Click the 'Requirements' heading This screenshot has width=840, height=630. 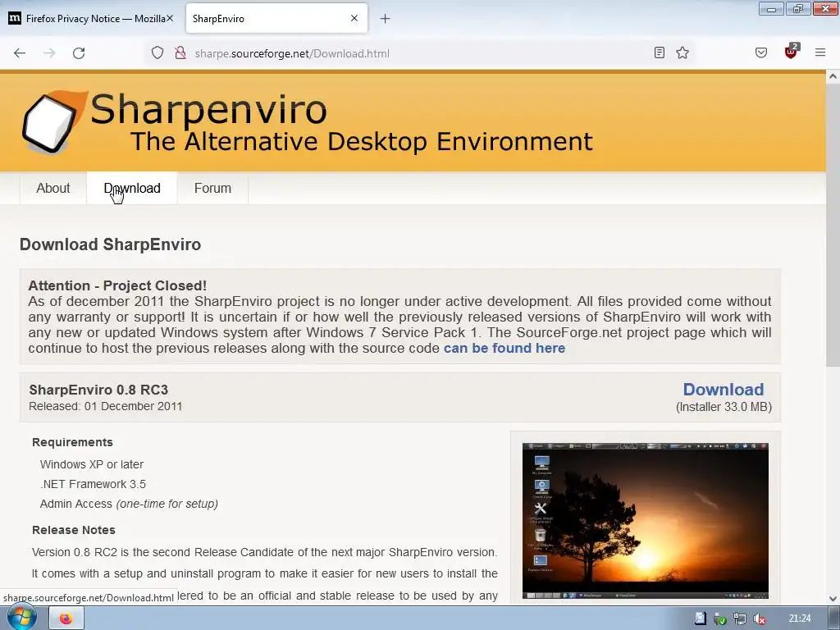[72, 442]
